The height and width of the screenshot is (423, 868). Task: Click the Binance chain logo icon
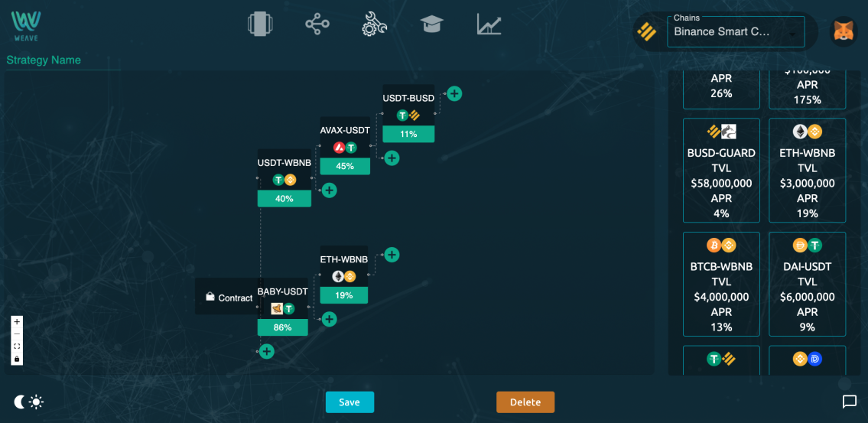(646, 31)
